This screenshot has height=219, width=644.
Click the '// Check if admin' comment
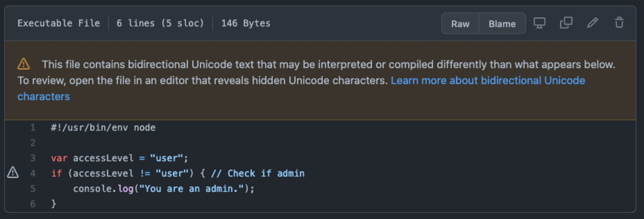pyautogui.click(x=258, y=173)
